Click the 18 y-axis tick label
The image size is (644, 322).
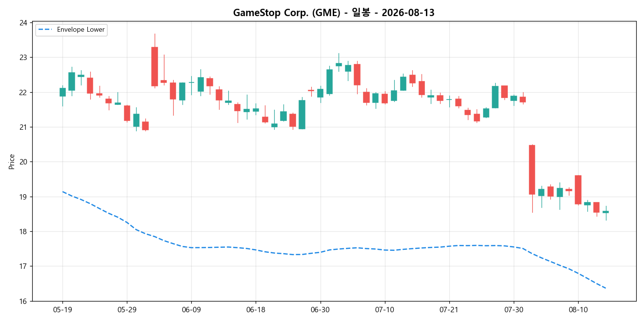(x=23, y=232)
